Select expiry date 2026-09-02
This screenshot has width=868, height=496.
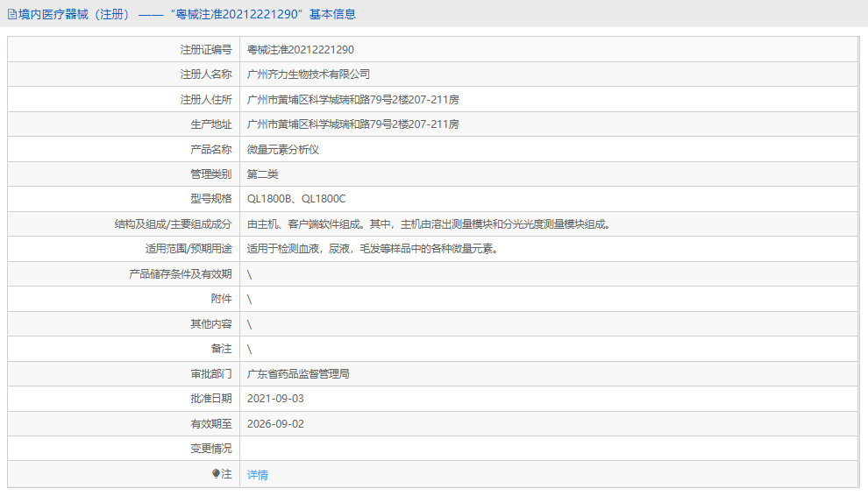coord(275,424)
